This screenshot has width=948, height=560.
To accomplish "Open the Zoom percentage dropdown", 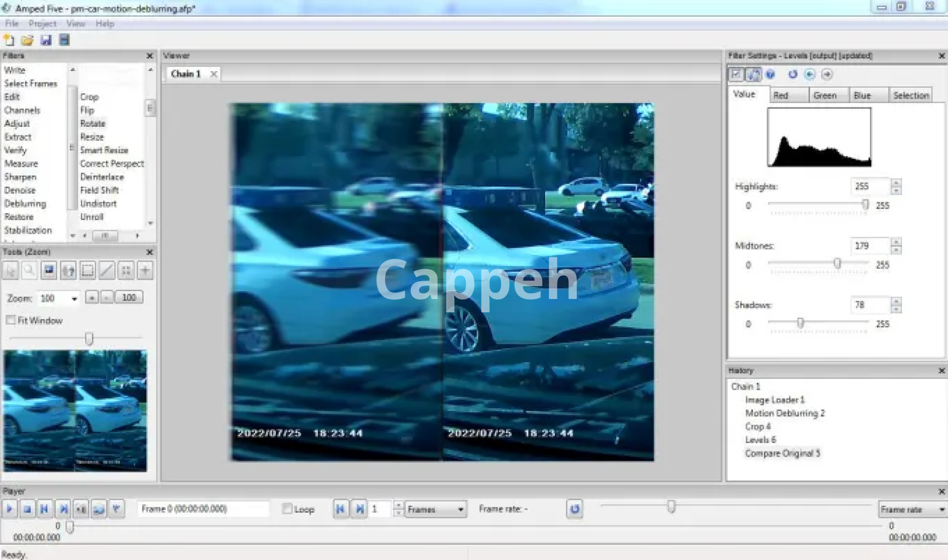I will click(75, 299).
